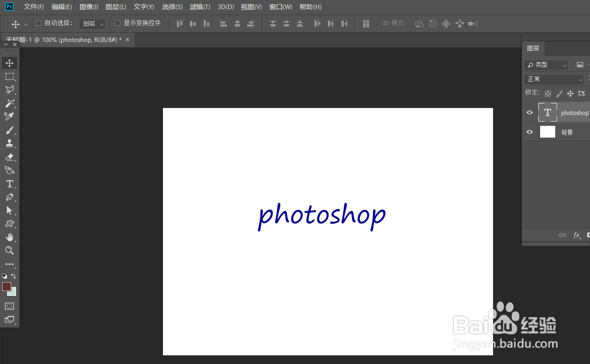
Task: Select the Custom Shape tool
Action: [9, 224]
